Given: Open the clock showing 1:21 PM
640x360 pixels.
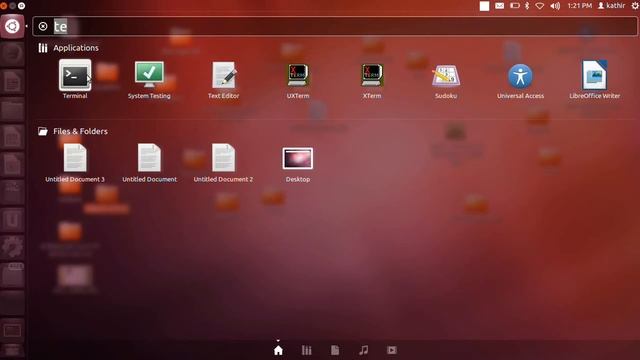Looking at the screenshot, I should click(580, 6).
